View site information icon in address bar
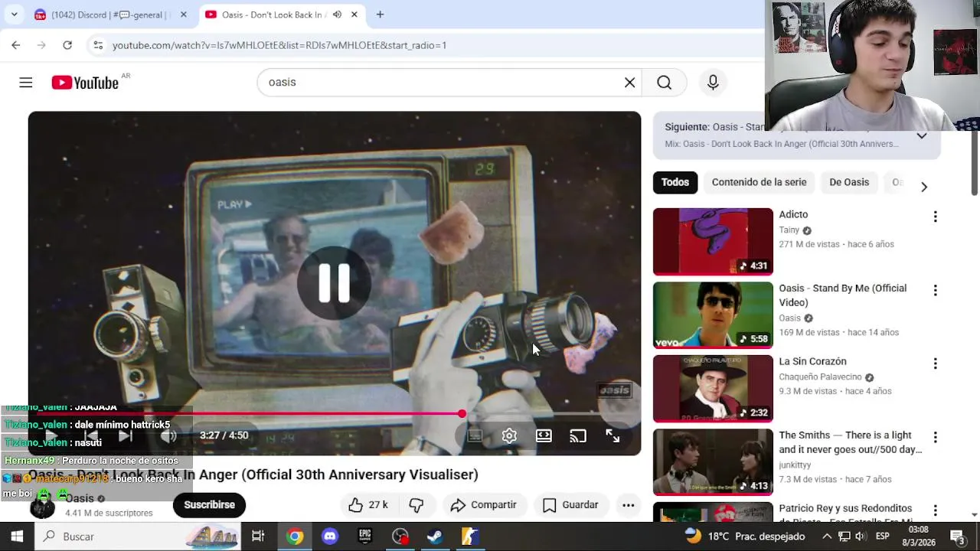The image size is (980, 551). tap(98, 45)
